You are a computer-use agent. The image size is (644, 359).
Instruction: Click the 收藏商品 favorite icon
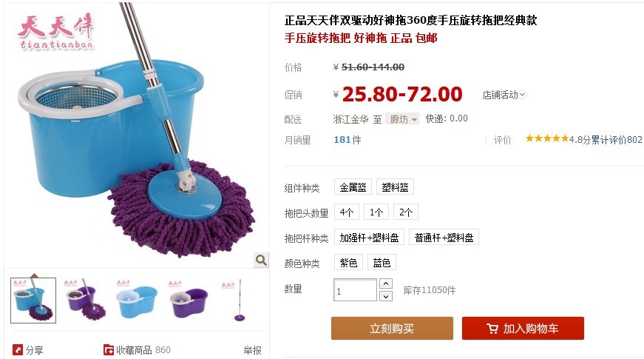point(109,350)
